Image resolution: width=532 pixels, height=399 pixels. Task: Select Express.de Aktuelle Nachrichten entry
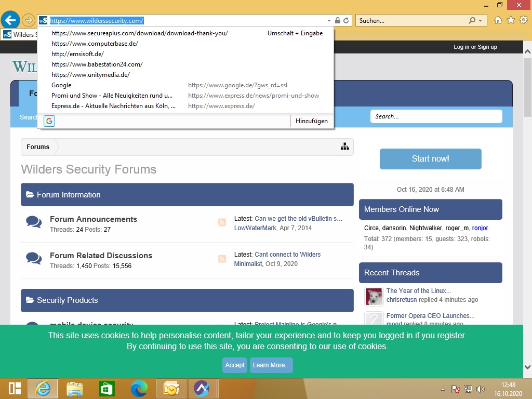(185, 106)
